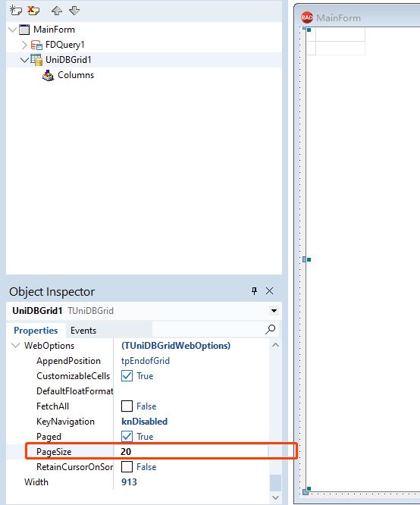
Task: Open the component selector dropdown arrow
Action: tap(274, 311)
